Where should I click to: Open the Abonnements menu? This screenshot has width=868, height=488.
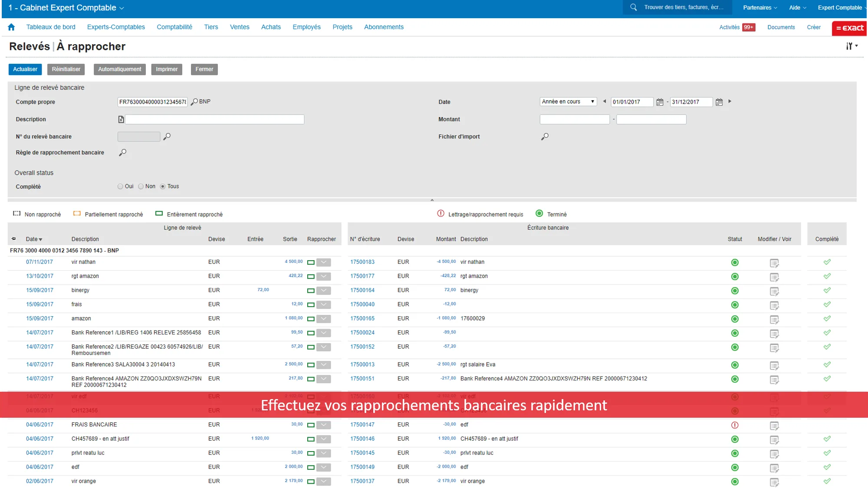[384, 27]
